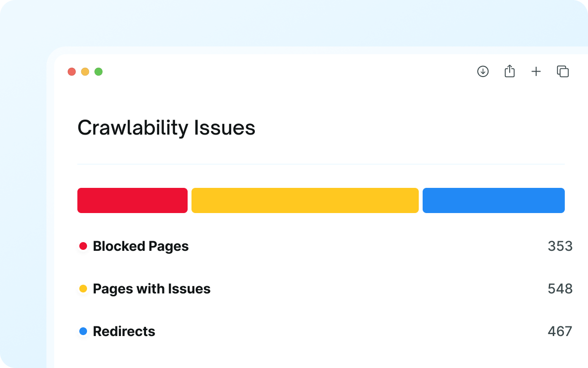Click the red window close dot
588x368 pixels.
click(x=72, y=72)
